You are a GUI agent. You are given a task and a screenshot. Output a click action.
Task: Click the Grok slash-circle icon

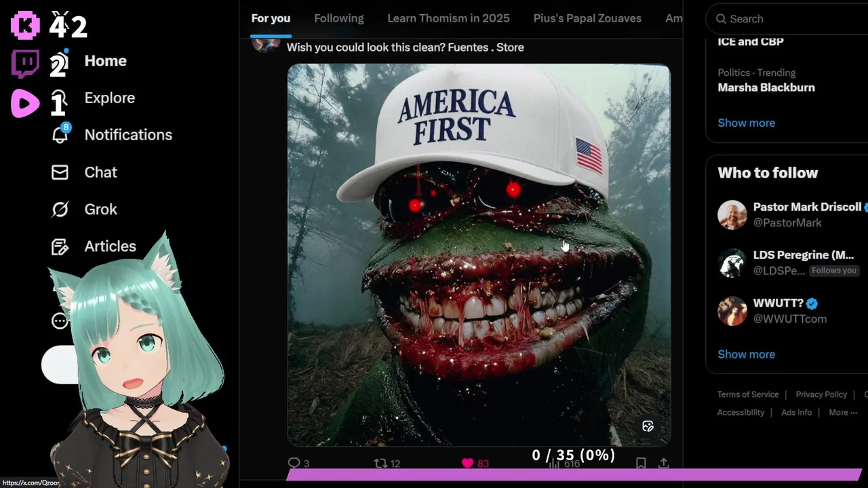60,209
